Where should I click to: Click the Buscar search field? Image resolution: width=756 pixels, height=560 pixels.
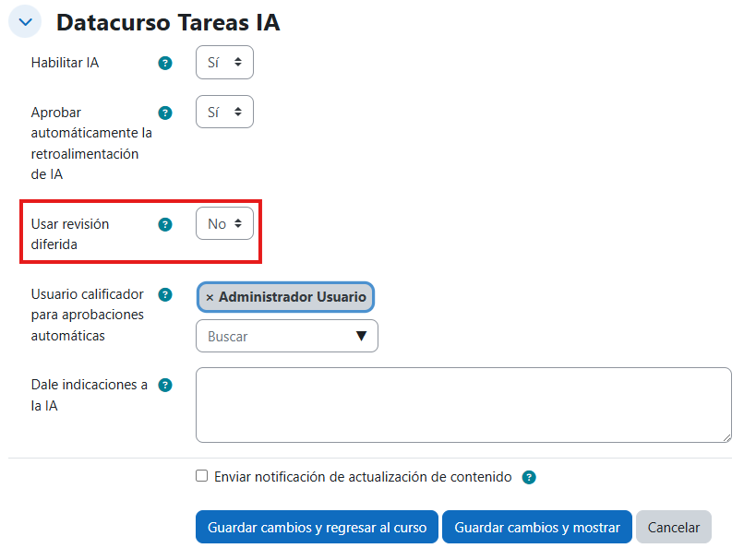(x=275, y=337)
